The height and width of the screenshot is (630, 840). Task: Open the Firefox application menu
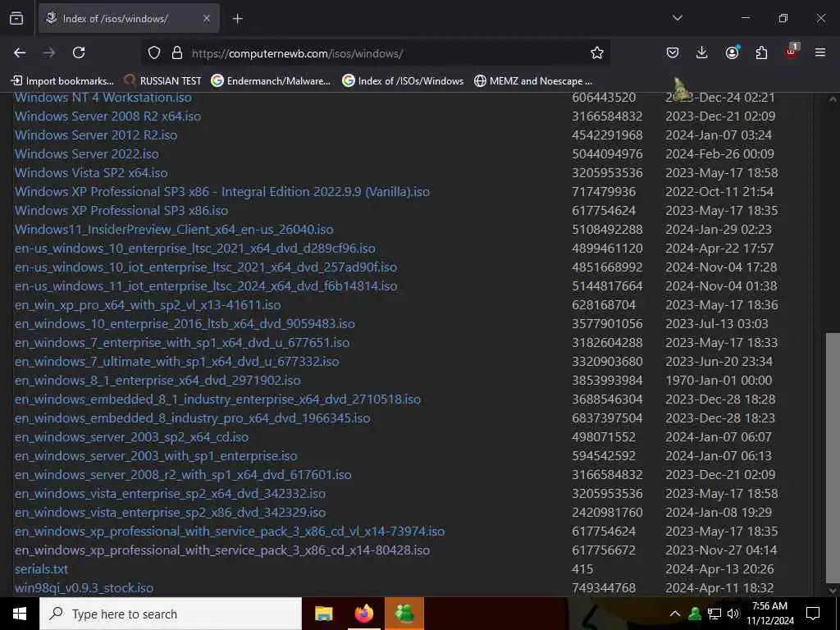click(x=820, y=52)
